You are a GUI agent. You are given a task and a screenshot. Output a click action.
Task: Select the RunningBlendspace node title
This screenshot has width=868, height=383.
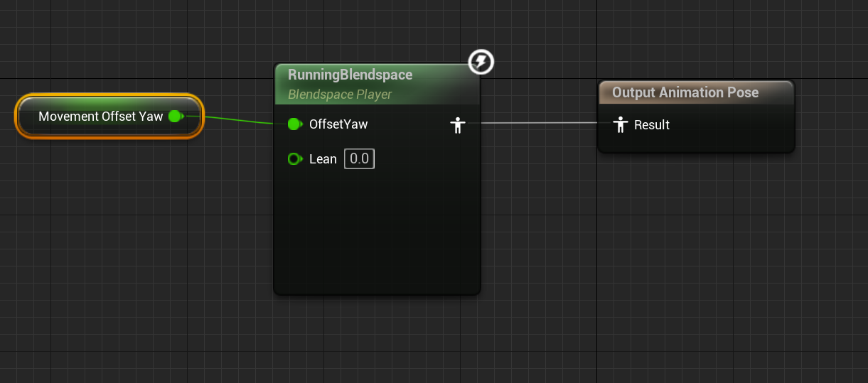click(x=350, y=75)
